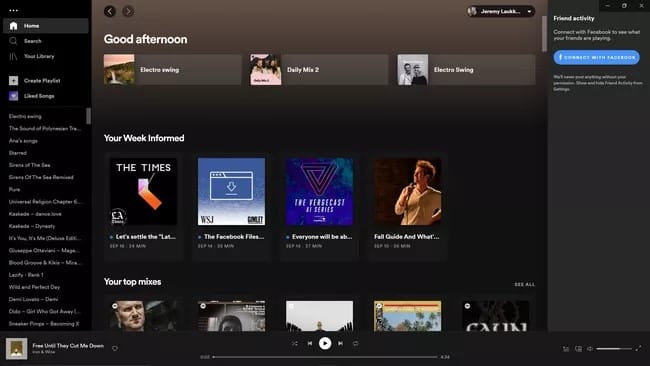Screen dimensions: 650x366
Task: Toggle repeat mode
Action: click(x=356, y=344)
